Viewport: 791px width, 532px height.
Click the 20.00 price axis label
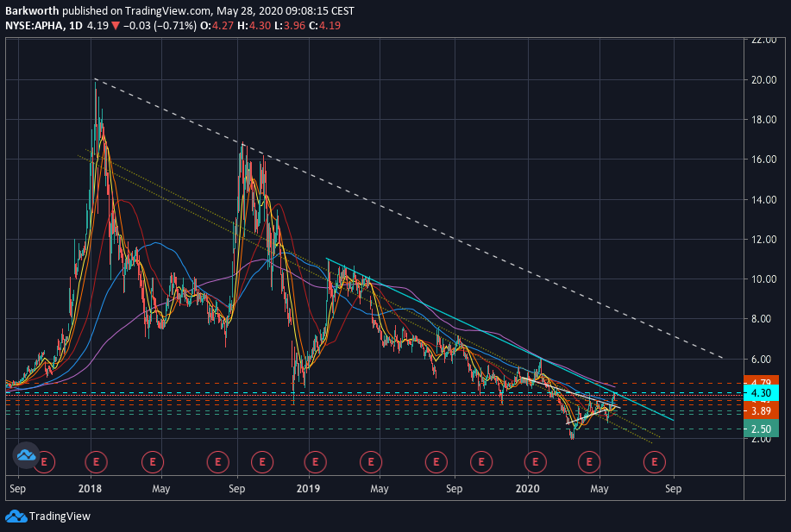(x=763, y=79)
